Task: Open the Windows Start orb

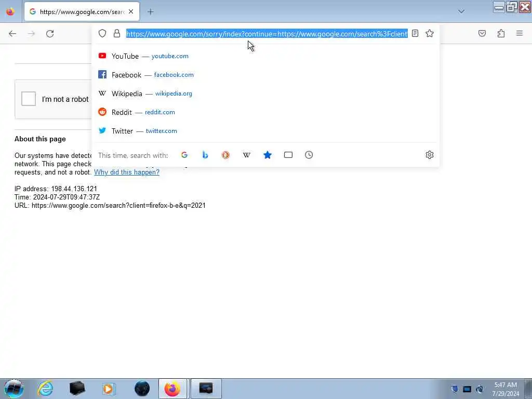Action: tap(14, 389)
